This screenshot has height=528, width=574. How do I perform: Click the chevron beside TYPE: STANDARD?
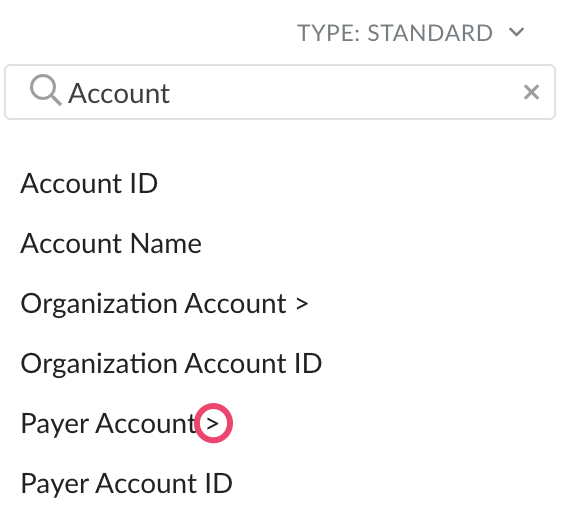517,32
